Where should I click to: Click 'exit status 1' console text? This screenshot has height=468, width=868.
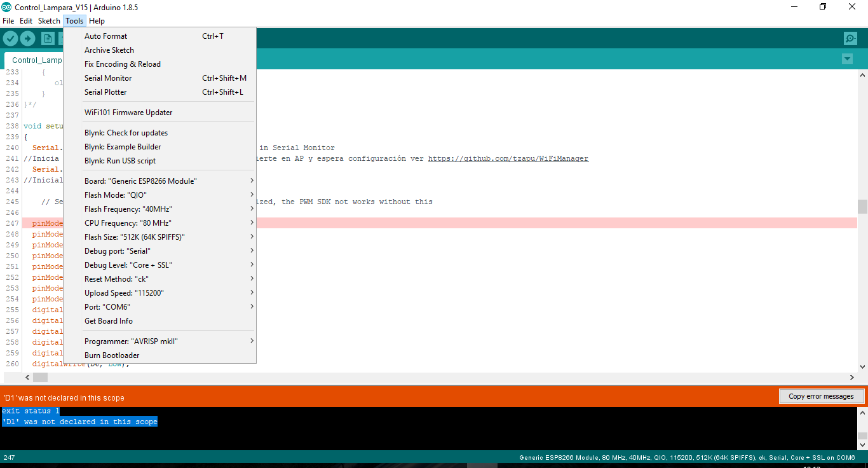[31, 411]
